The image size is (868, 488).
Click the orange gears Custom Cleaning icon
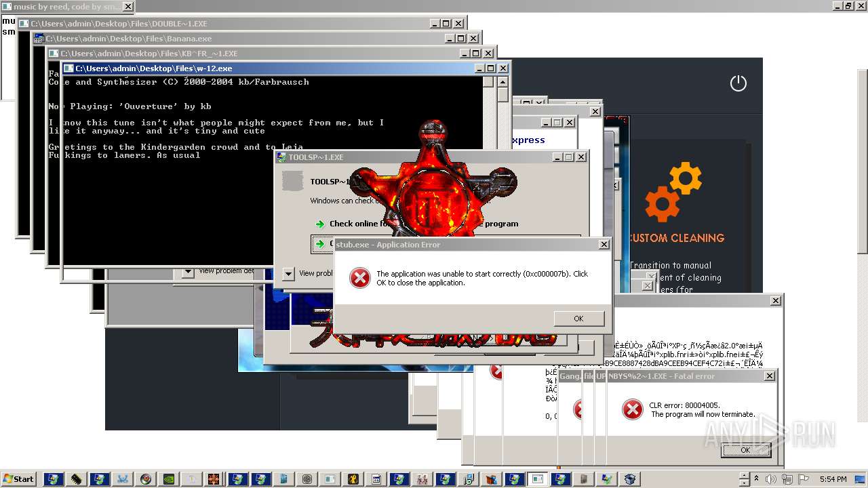tap(673, 192)
